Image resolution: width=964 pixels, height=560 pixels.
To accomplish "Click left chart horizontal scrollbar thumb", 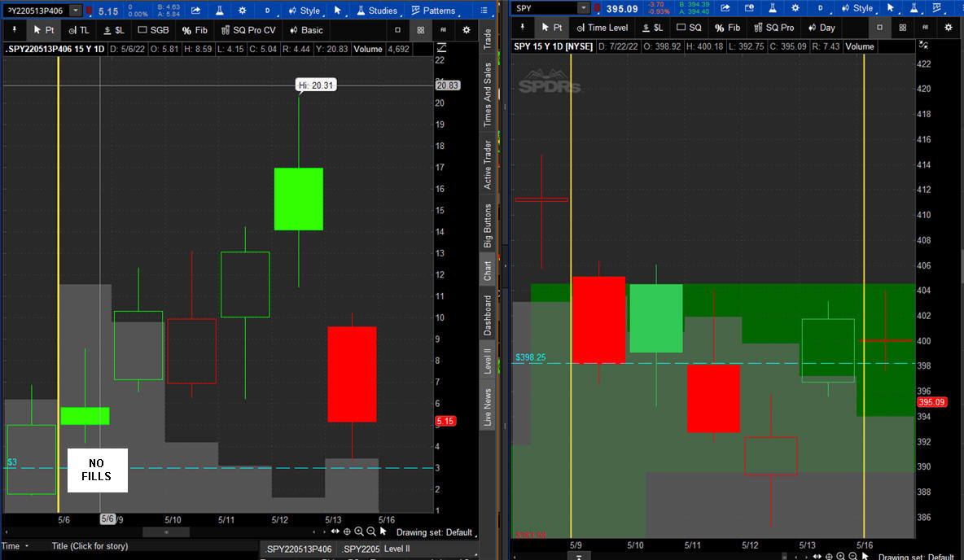I will (x=166, y=532).
